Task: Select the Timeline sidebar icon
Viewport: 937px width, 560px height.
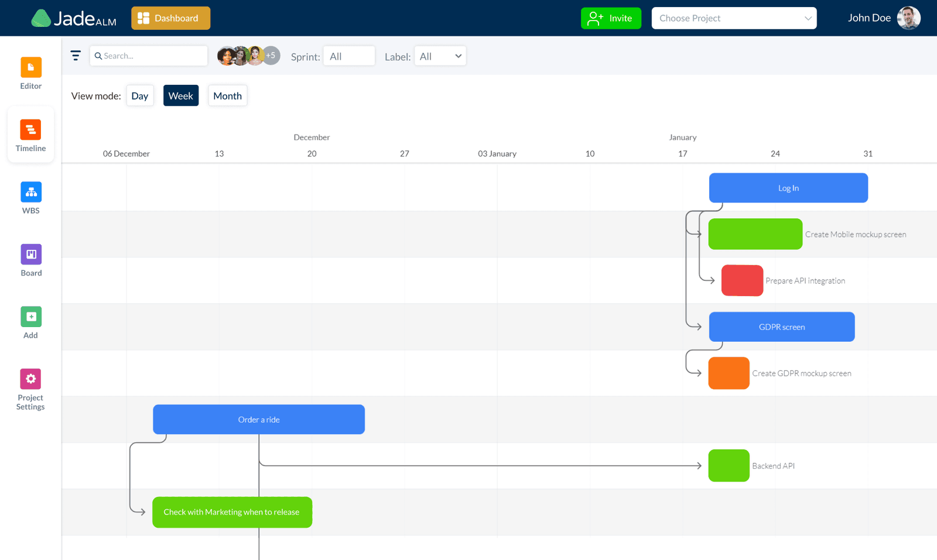Action: click(x=30, y=130)
